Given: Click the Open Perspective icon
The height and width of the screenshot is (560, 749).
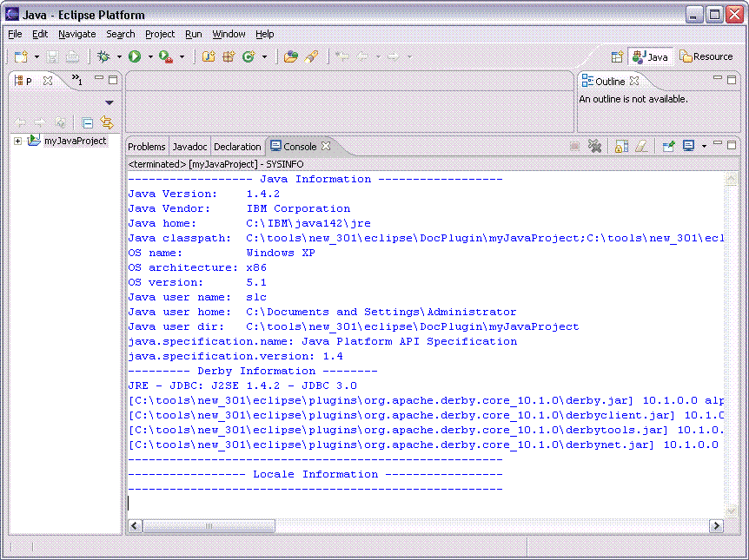Looking at the screenshot, I should pyautogui.click(x=617, y=56).
